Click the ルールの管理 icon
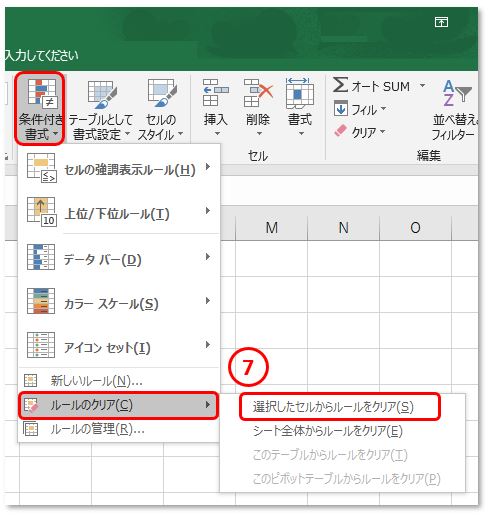The image size is (489, 516). [31, 429]
